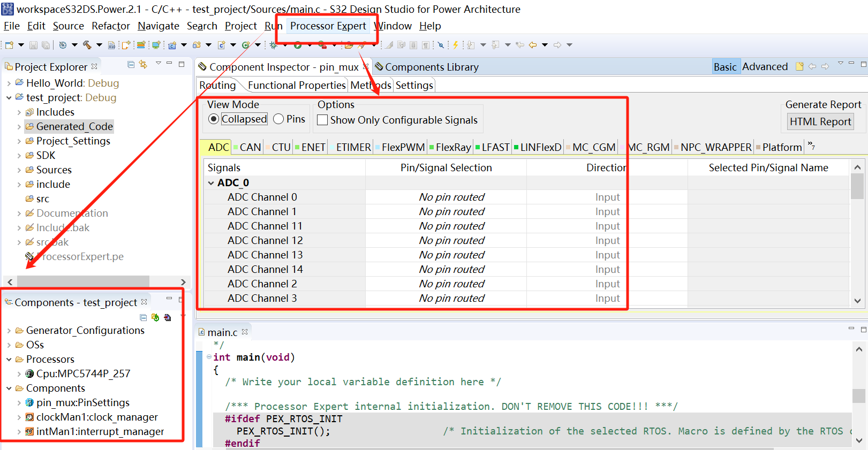Expand the Sources folder
Screen dimensions: 868x450
pyautogui.click(x=19, y=170)
